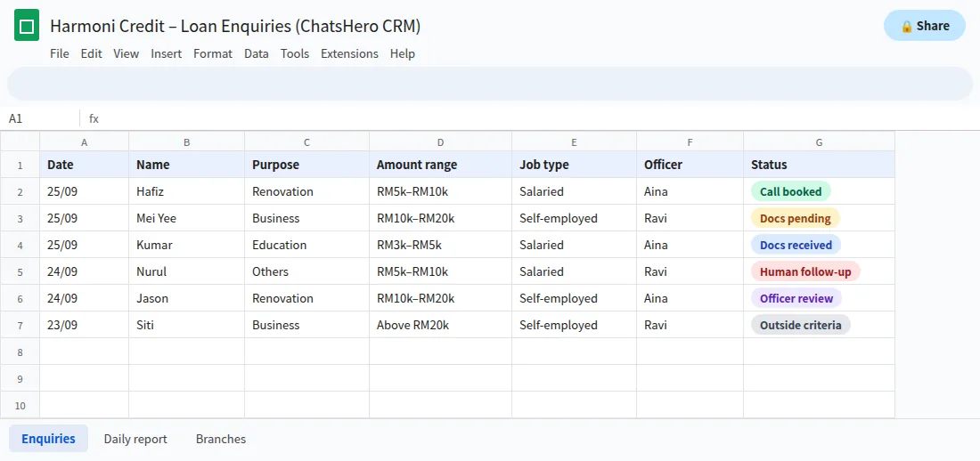Open the Help menu
This screenshot has width=980, height=461.
[x=403, y=53]
